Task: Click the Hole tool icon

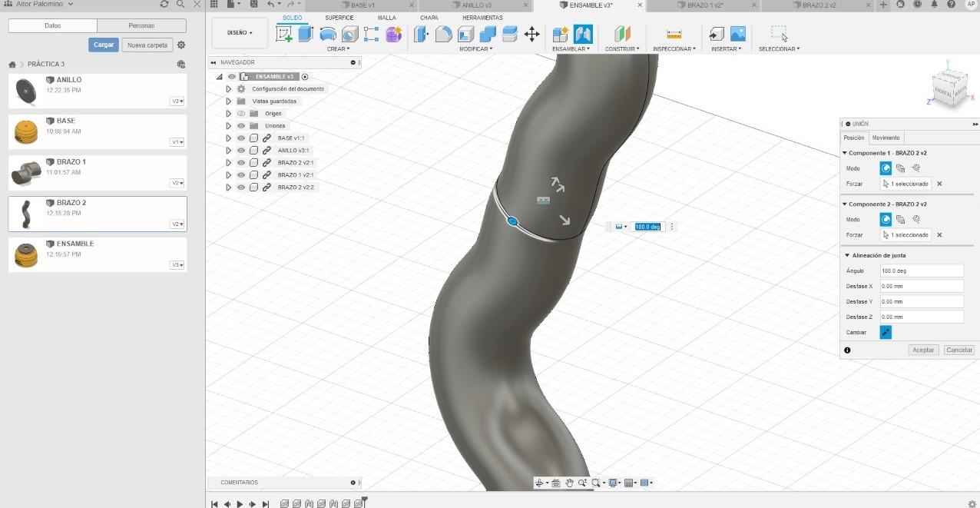Action: click(349, 34)
